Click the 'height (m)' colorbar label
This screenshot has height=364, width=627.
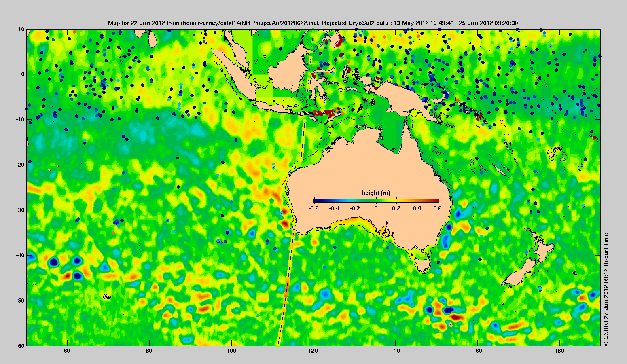pyautogui.click(x=376, y=193)
